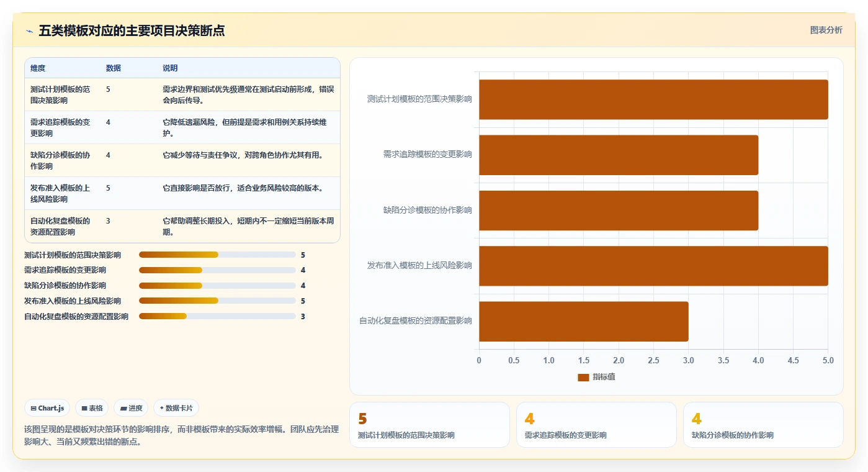Click the chart bar for 需求追踪模板的变更影响
This screenshot has width=868, height=472.
click(619, 155)
